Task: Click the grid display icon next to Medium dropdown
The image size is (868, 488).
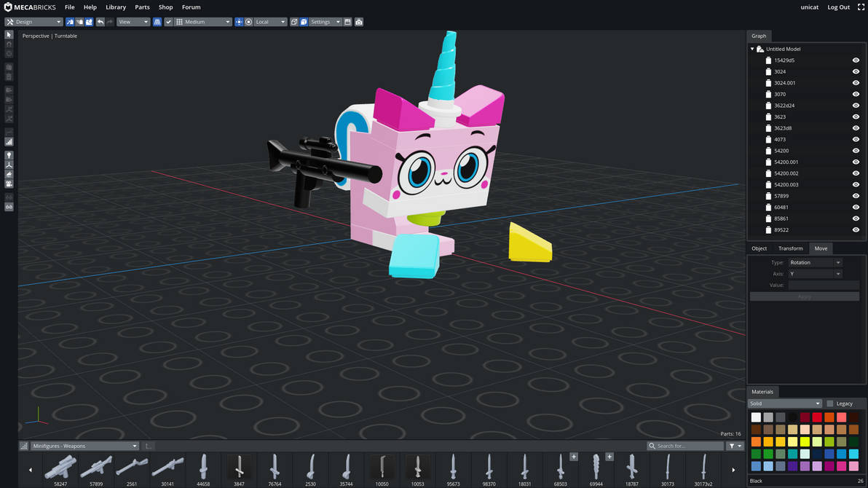Action: (x=181, y=22)
